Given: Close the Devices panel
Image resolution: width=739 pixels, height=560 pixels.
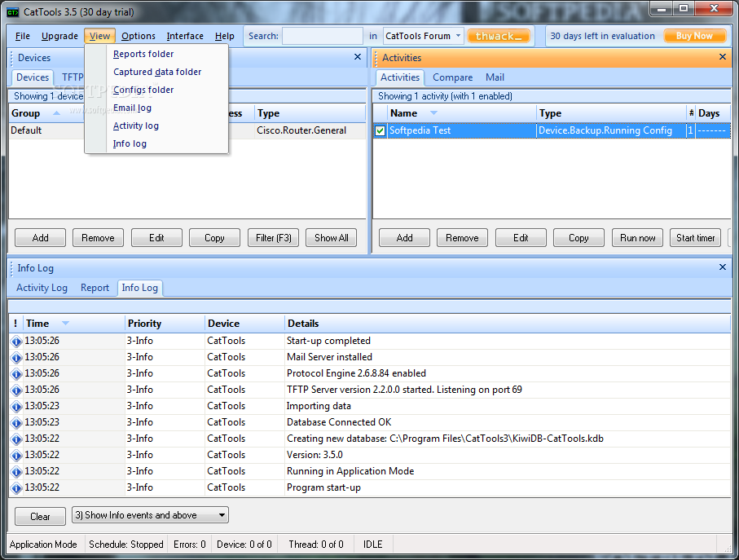Looking at the screenshot, I should pos(358,57).
